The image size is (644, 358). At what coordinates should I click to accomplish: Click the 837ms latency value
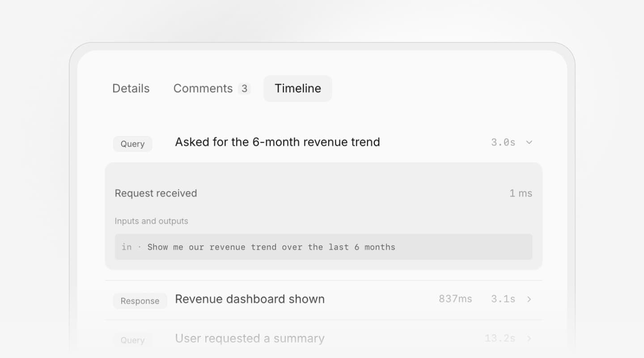click(x=455, y=299)
